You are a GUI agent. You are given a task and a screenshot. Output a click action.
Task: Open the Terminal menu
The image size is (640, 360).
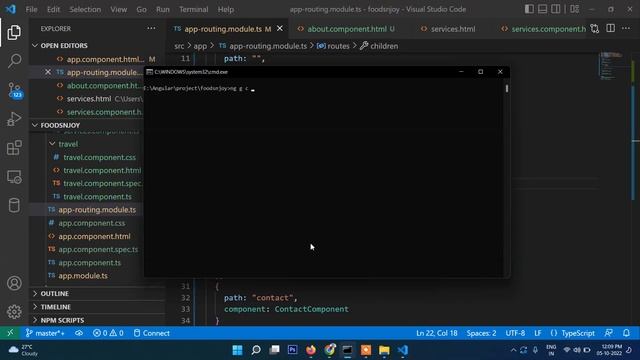193,9
